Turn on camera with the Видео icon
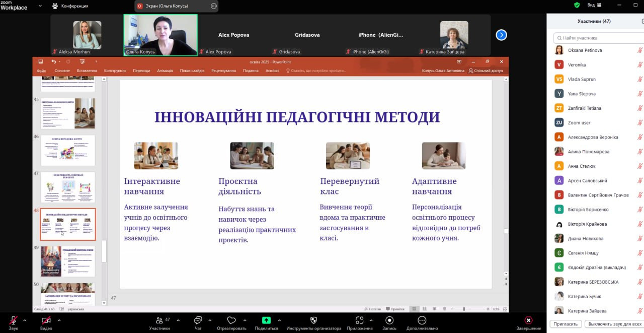Screen dimensions: 644x333 (46, 320)
